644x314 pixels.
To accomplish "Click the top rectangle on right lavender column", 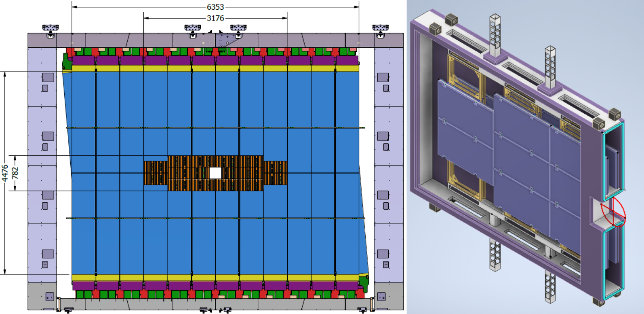I will coord(383,77).
